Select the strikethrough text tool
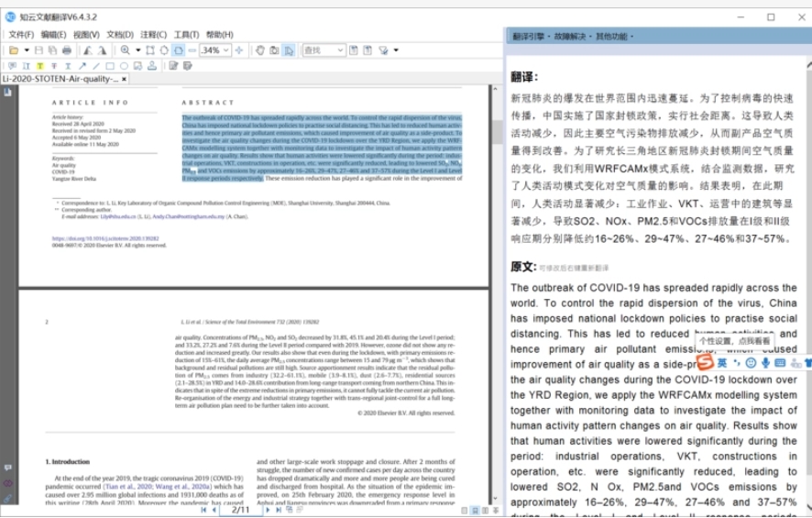 click(x=54, y=66)
